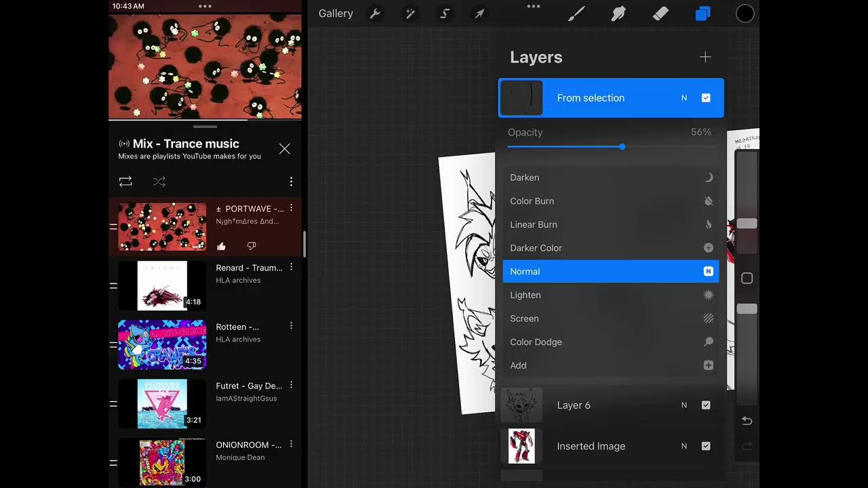Adjust the layer Opacity slider
Screen dimensions: 868x488
[622, 146]
